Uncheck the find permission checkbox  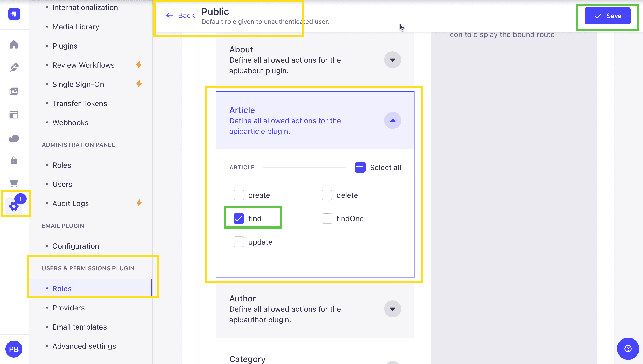239,218
